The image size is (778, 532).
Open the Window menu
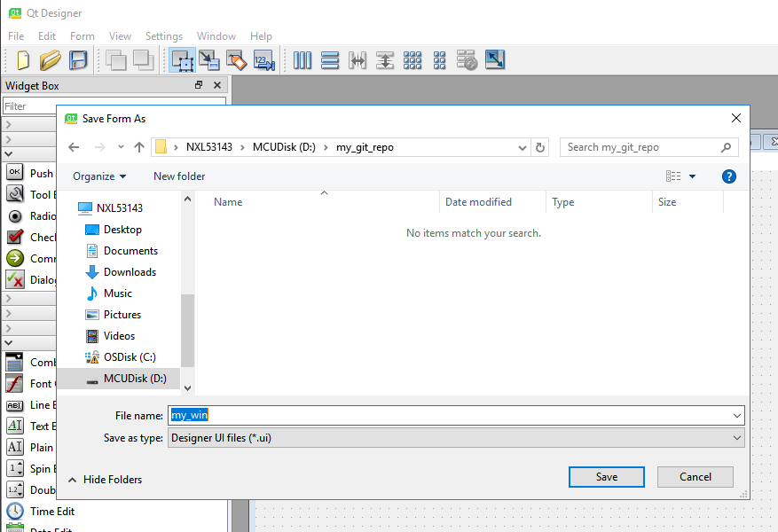[x=216, y=36]
